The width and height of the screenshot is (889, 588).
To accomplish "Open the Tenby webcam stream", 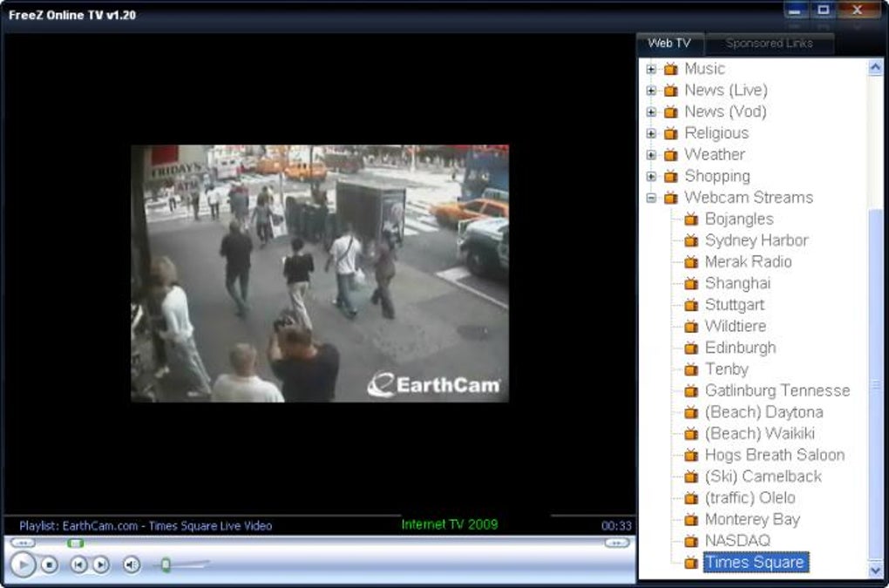I will (x=727, y=369).
